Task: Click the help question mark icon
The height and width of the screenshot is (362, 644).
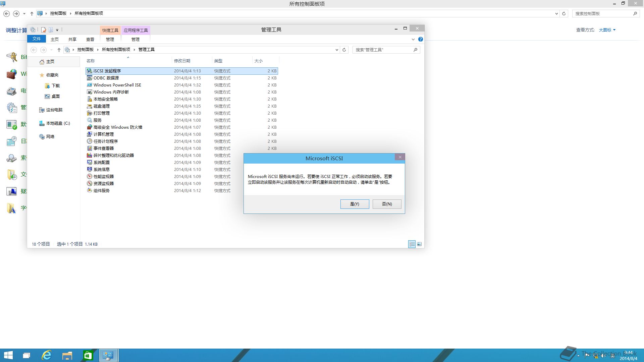Action: (x=420, y=39)
